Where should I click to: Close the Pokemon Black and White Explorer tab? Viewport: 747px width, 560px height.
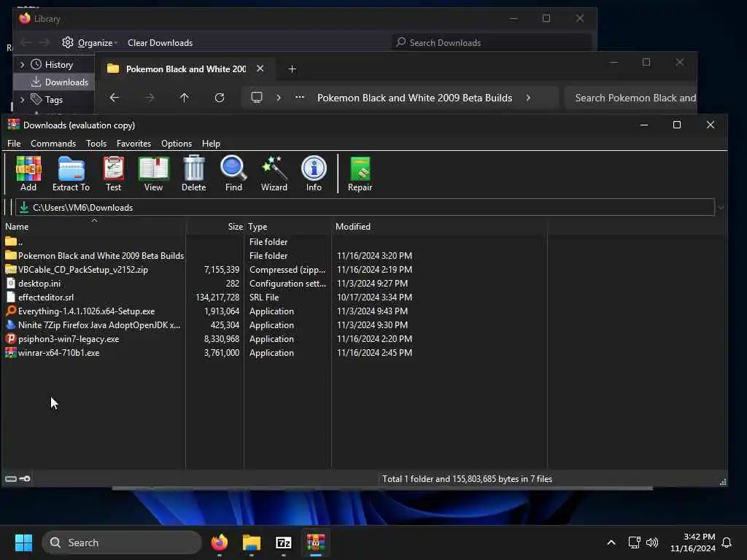[x=260, y=69]
